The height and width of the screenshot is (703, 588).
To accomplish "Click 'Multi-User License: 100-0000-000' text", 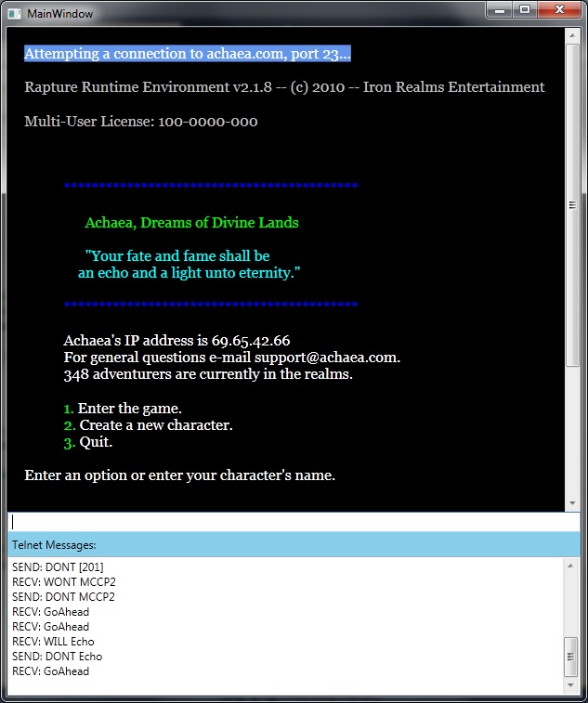I will (141, 122).
